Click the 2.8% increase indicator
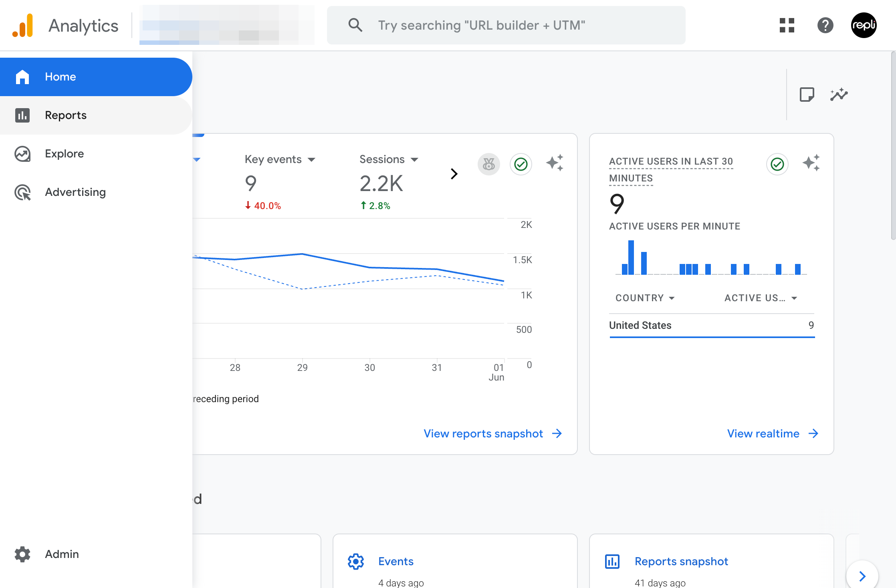 375,206
